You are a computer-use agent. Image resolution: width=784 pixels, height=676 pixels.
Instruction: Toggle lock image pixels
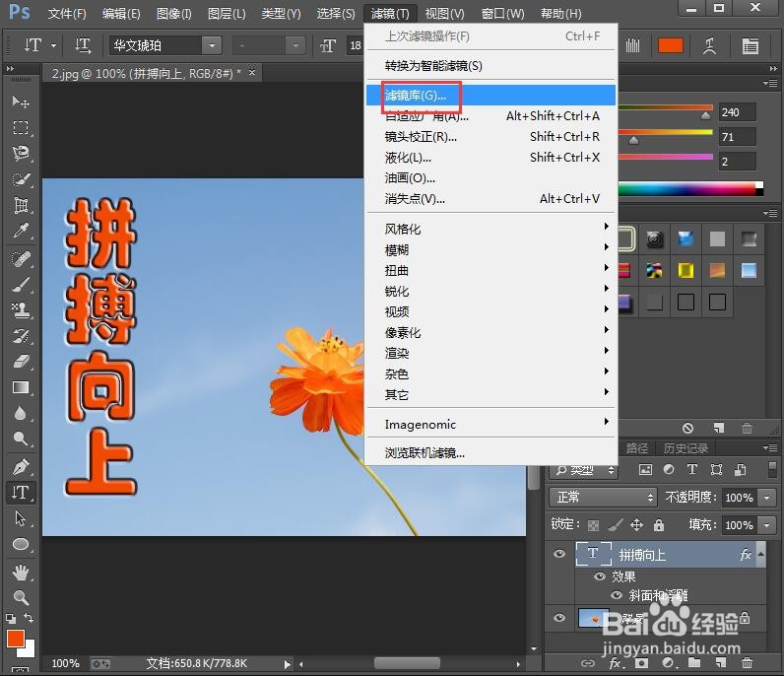pyautogui.click(x=616, y=525)
